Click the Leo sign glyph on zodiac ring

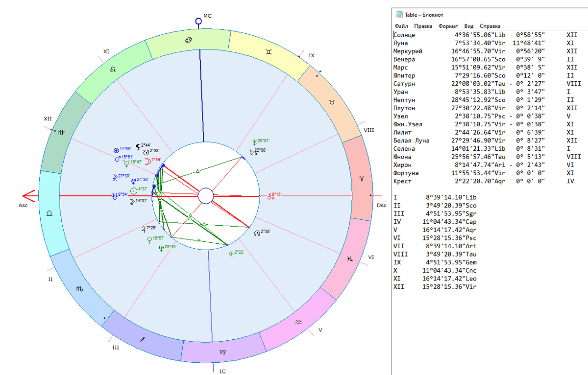tap(113, 70)
